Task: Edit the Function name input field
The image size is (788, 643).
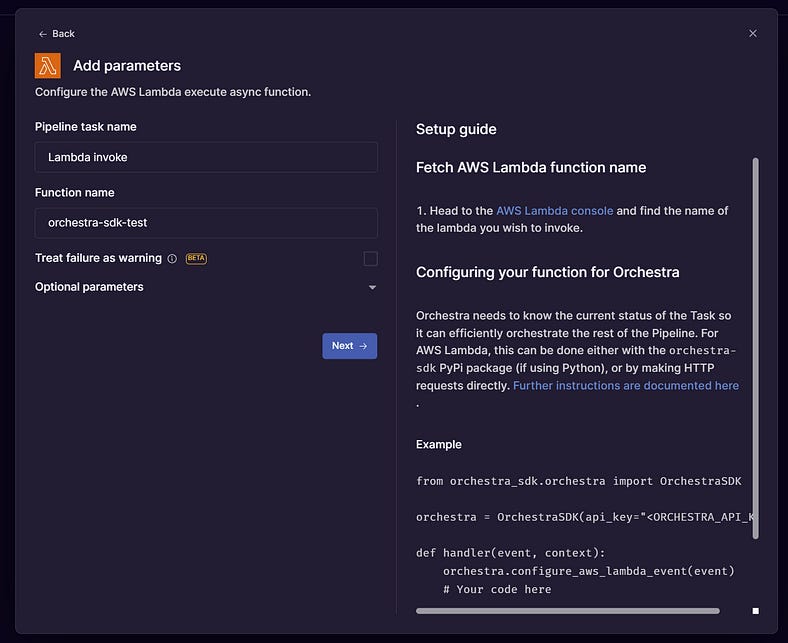Action: (206, 223)
